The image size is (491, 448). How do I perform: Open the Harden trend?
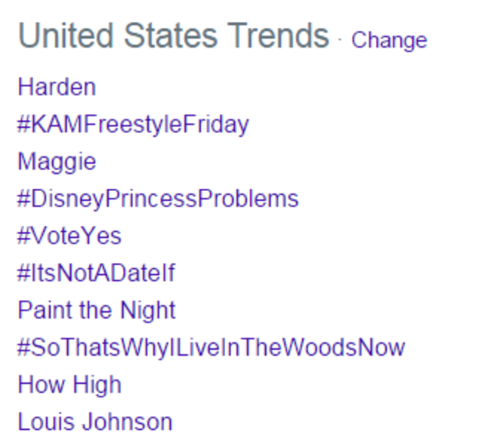point(57,87)
